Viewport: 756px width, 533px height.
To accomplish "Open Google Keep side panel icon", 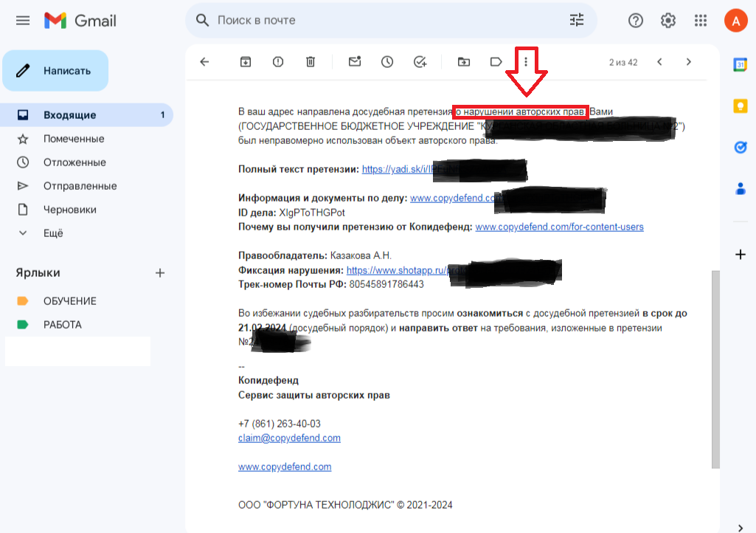I will [740, 106].
